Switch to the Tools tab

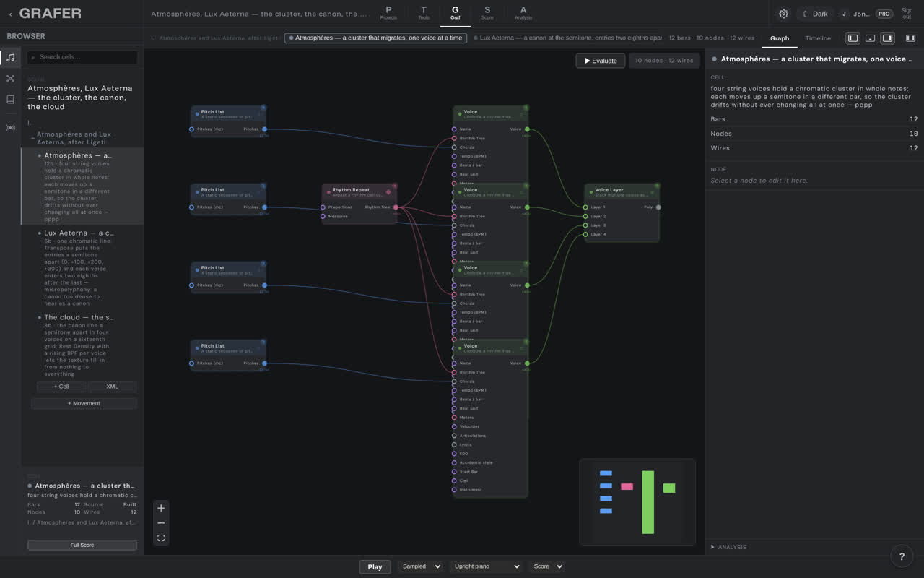click(x=424, y=13)
